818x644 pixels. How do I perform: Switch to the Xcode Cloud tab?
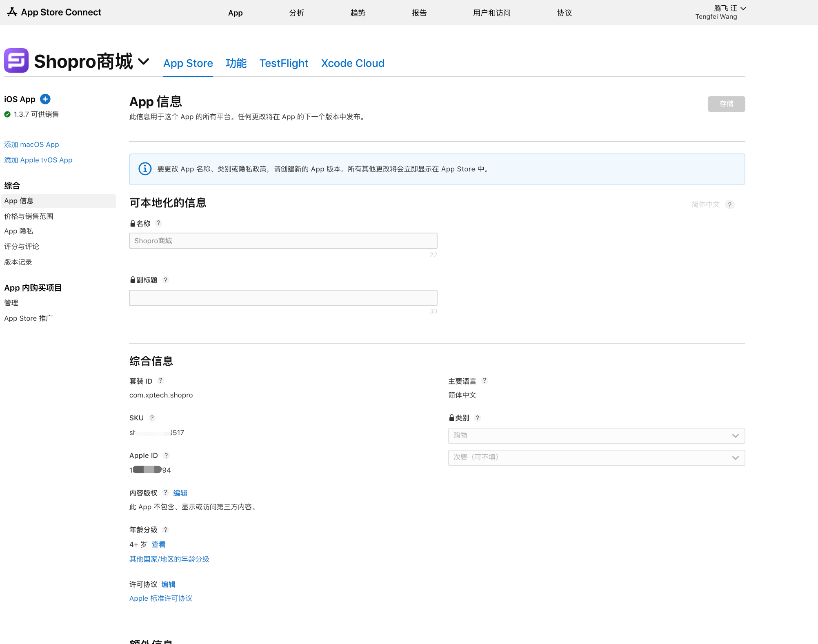[353, 63]
